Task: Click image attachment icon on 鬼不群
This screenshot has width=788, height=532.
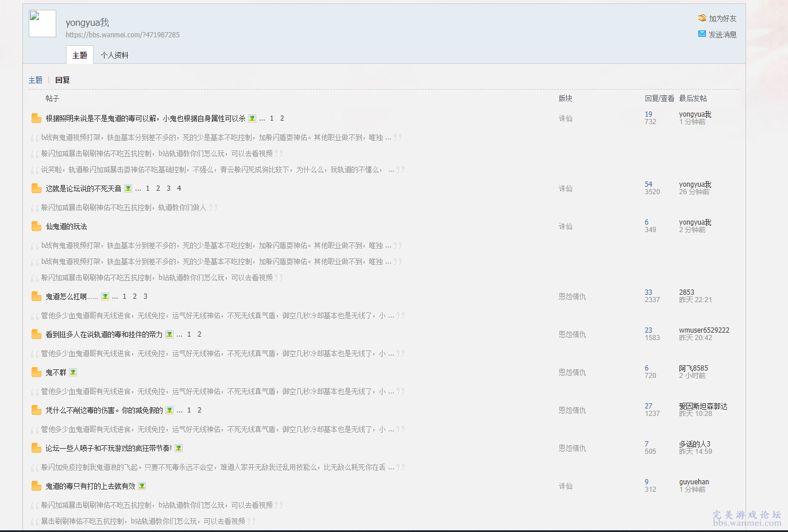Action: pos(73,372)
